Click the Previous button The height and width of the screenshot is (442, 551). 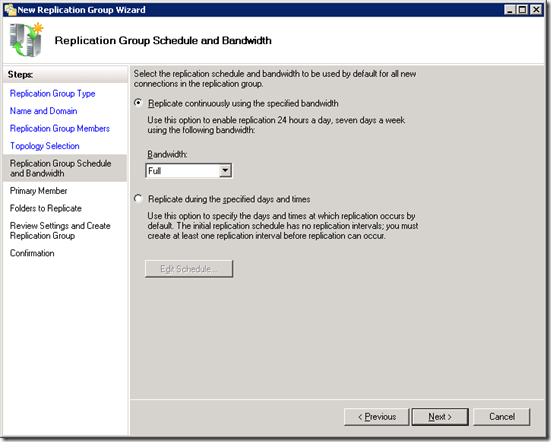[377, 417]
